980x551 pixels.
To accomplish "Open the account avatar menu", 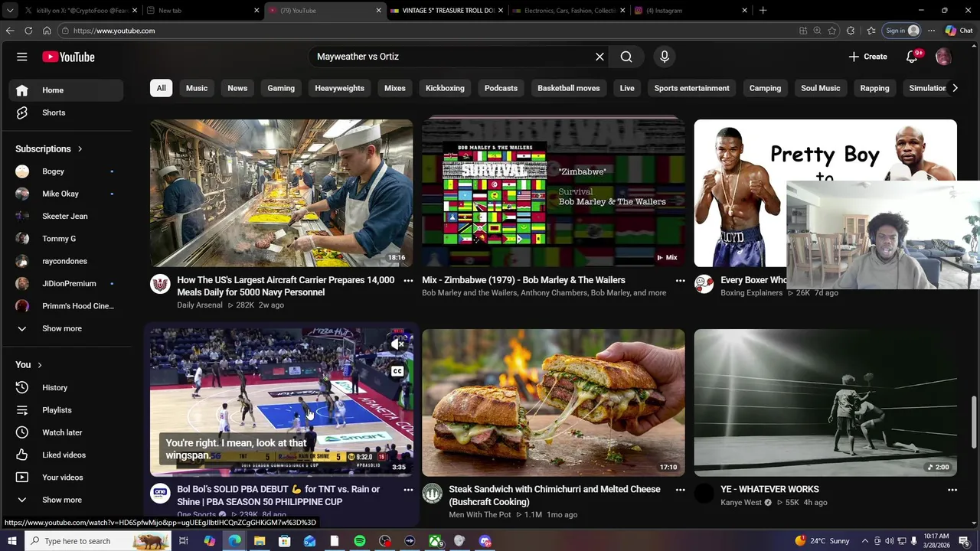I will coord(943,57).
